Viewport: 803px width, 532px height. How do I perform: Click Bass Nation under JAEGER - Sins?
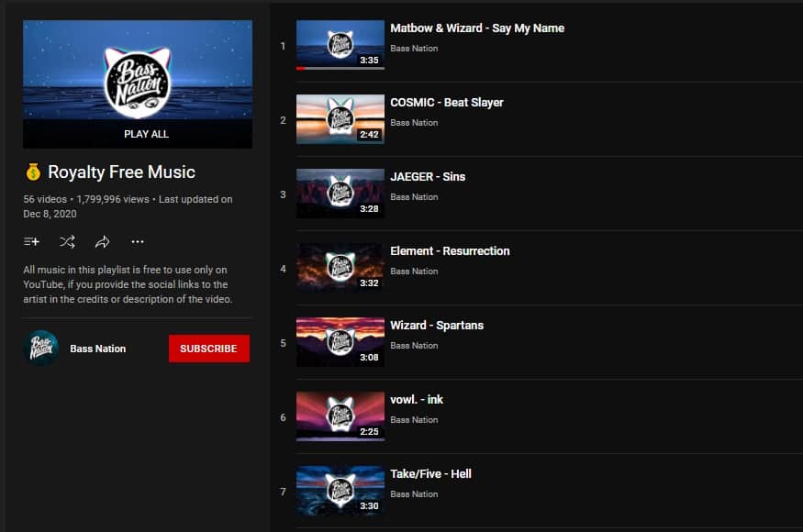click(414, 197)
